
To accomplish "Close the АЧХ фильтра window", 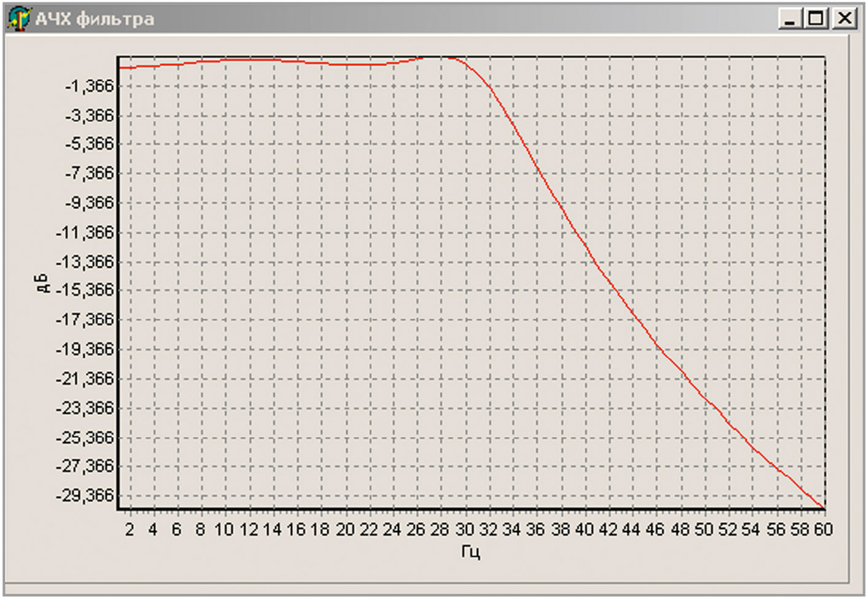I will (845, 18).
